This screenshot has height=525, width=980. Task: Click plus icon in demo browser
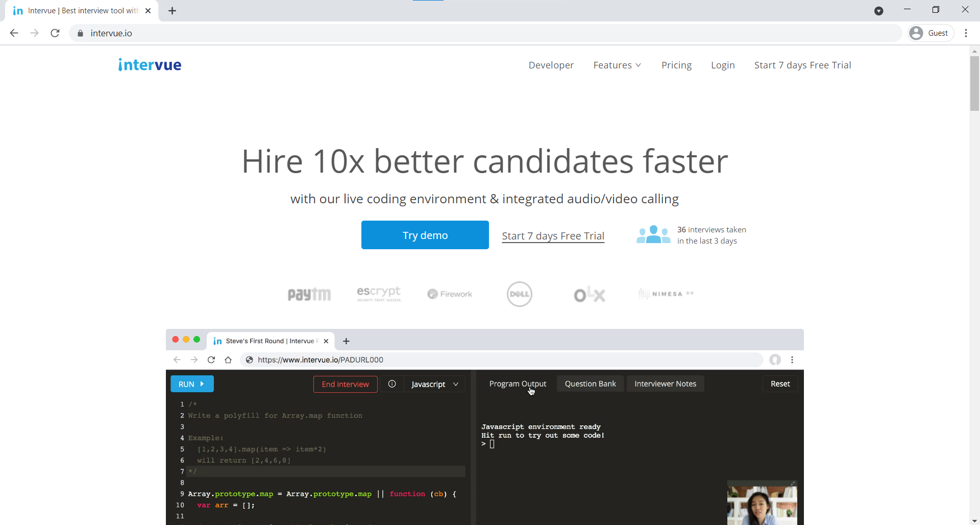[346, 341]
